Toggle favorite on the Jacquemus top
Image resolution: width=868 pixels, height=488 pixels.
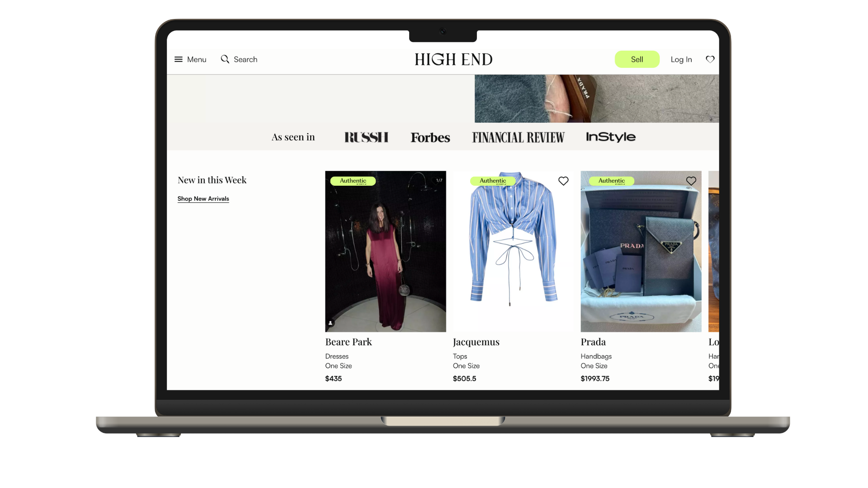coord(563,181)
